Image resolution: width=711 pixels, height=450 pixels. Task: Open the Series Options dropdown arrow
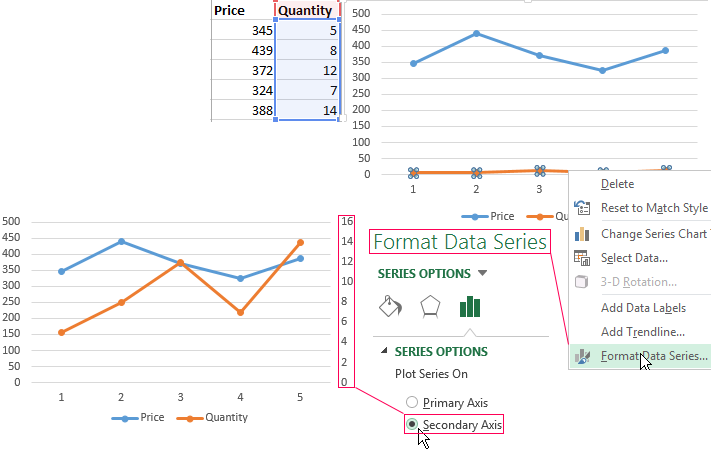483,273
